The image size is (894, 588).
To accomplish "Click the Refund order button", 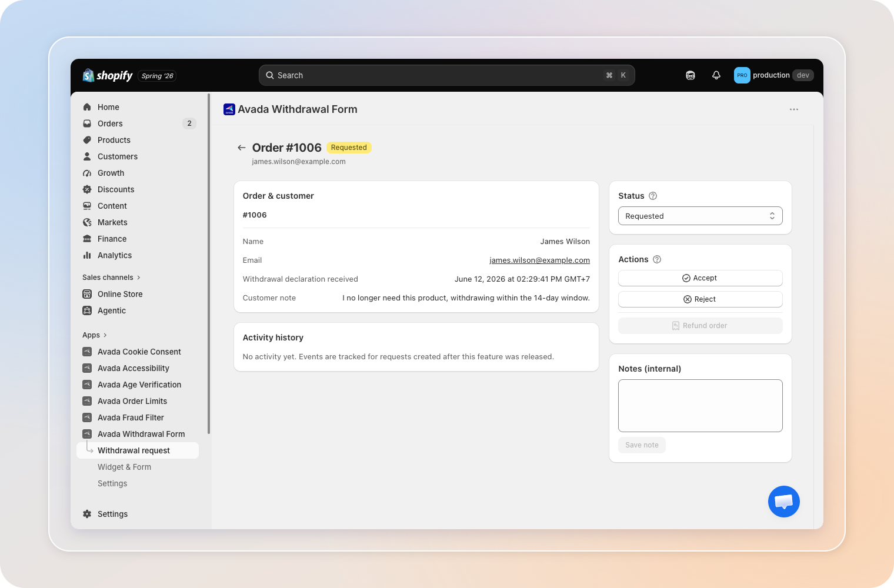I will (x=700, y=326).
